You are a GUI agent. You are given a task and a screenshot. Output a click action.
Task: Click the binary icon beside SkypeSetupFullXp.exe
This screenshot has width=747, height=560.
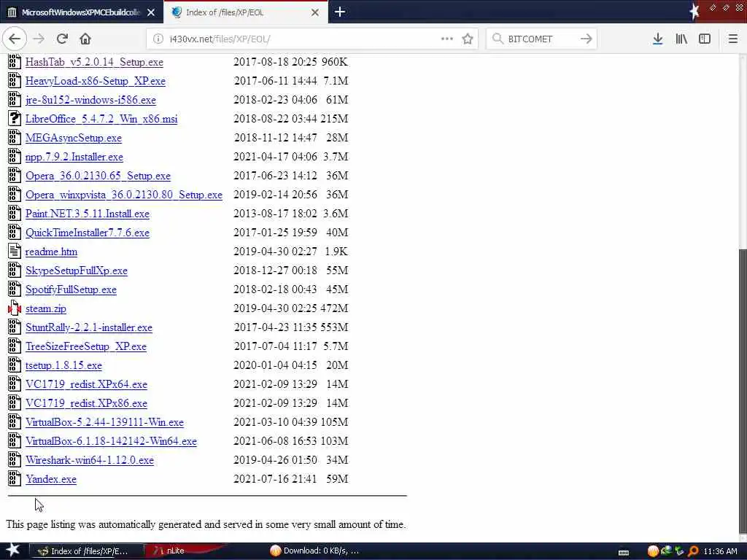click(x=15, y=270)
